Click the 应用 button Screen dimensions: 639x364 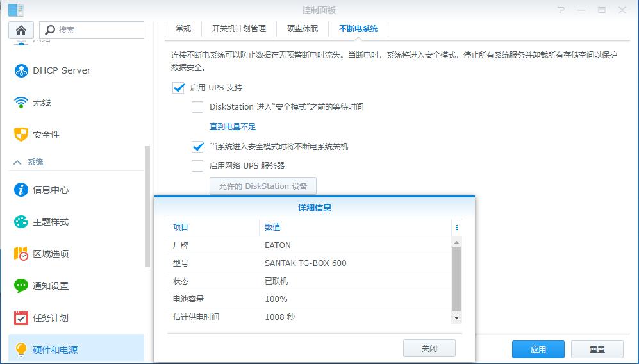click(x=538, y=349)
